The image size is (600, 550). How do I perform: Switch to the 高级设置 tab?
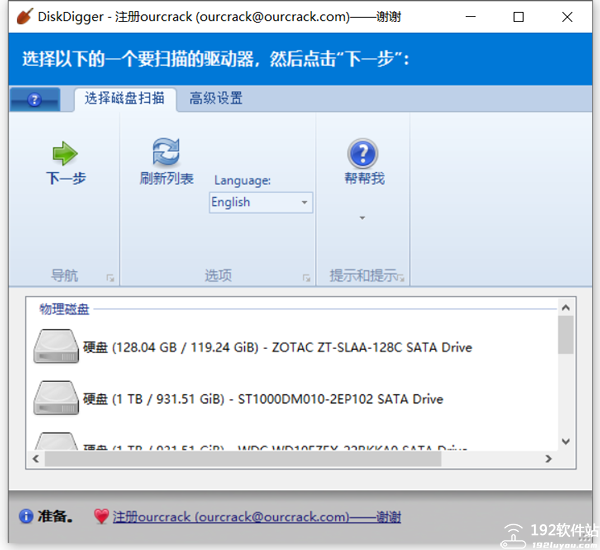point(216,98)
